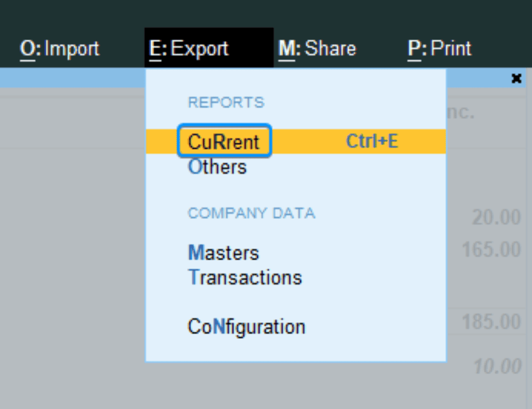Viewport: 532px width, 409px height.
Task: Export Transactions company data
Action: pos(245,278)
